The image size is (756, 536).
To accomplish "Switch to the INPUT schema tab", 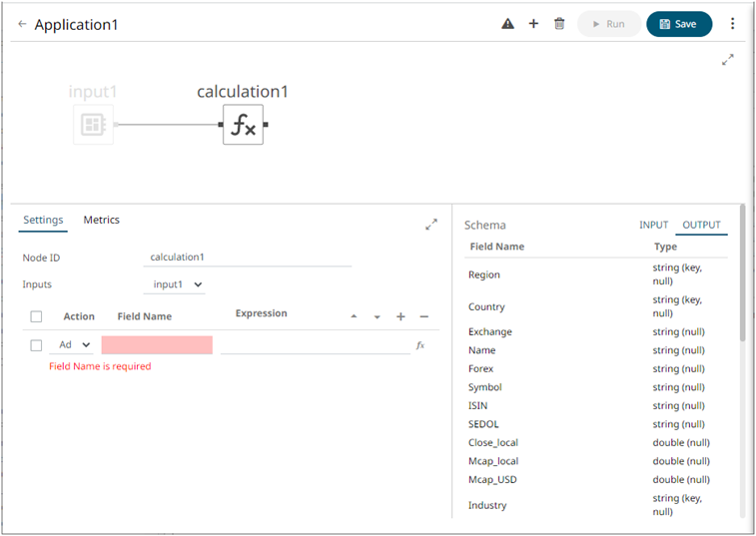I will click(653, 225).
